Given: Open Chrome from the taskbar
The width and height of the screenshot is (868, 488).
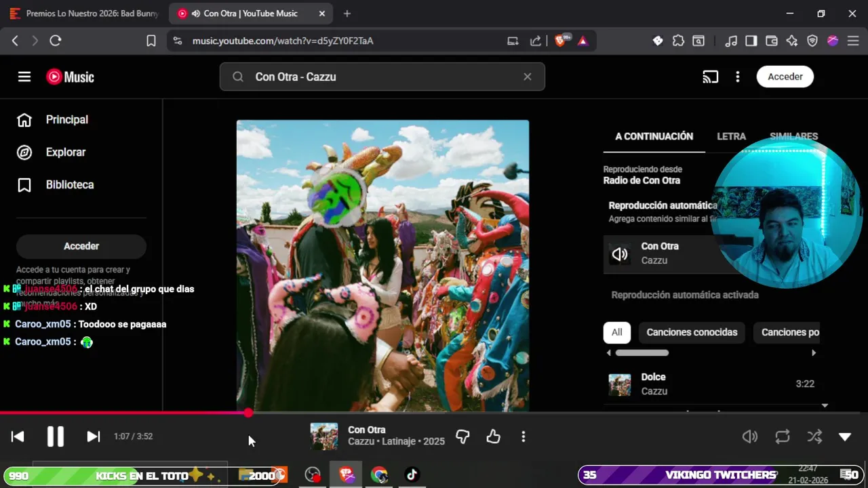Looking at the screenshot, I should tap(378, 475).
